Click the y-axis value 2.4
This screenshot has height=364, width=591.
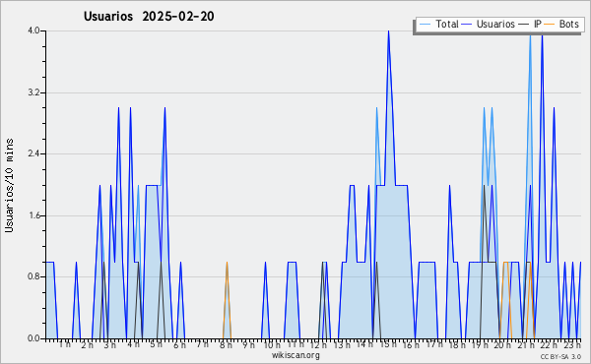point(33,153)
